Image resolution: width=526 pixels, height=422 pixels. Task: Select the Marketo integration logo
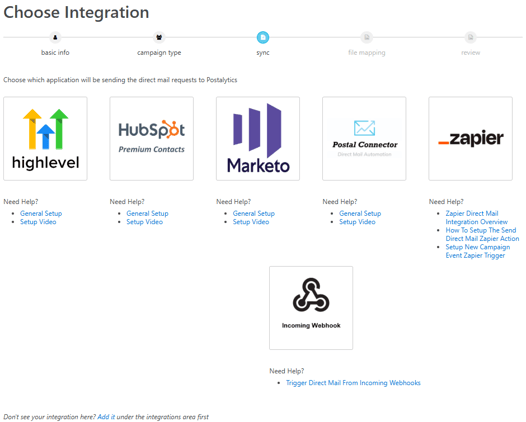pos(258,139)
